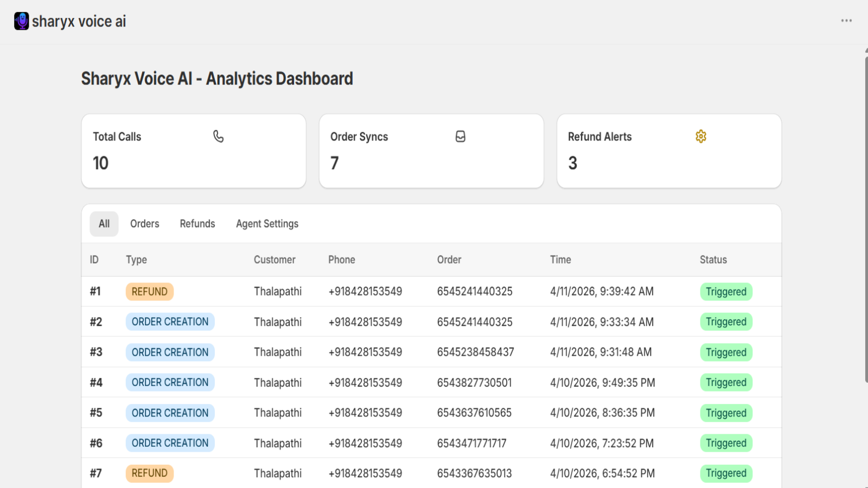Select row ID #4
868x488 pixels.
(x=96, y=383)
